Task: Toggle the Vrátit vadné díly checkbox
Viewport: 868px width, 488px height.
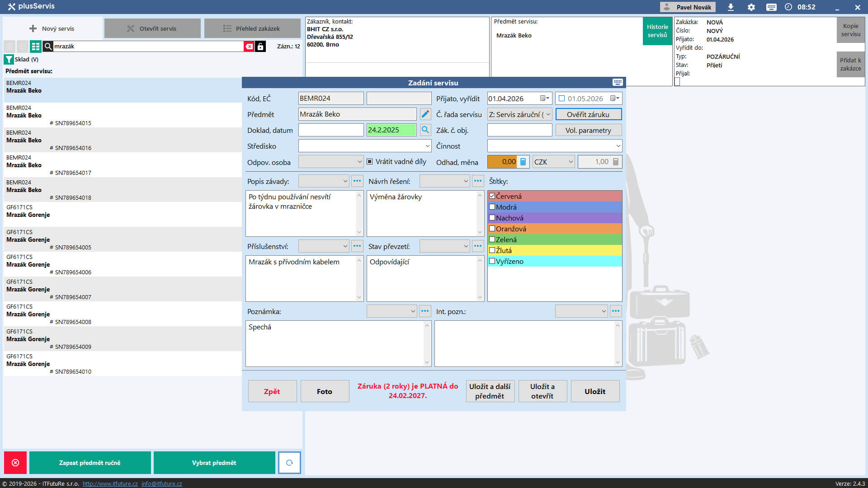Action: coord(370,162)
